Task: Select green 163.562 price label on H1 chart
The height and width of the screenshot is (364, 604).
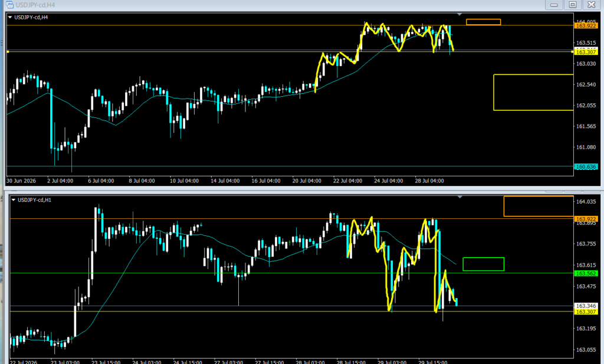Action: [586, 274]
